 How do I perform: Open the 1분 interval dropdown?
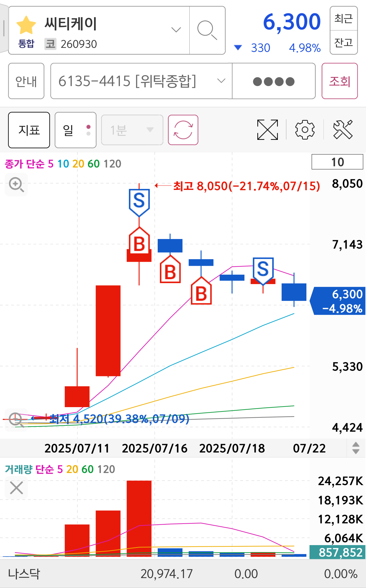[132, 130]
